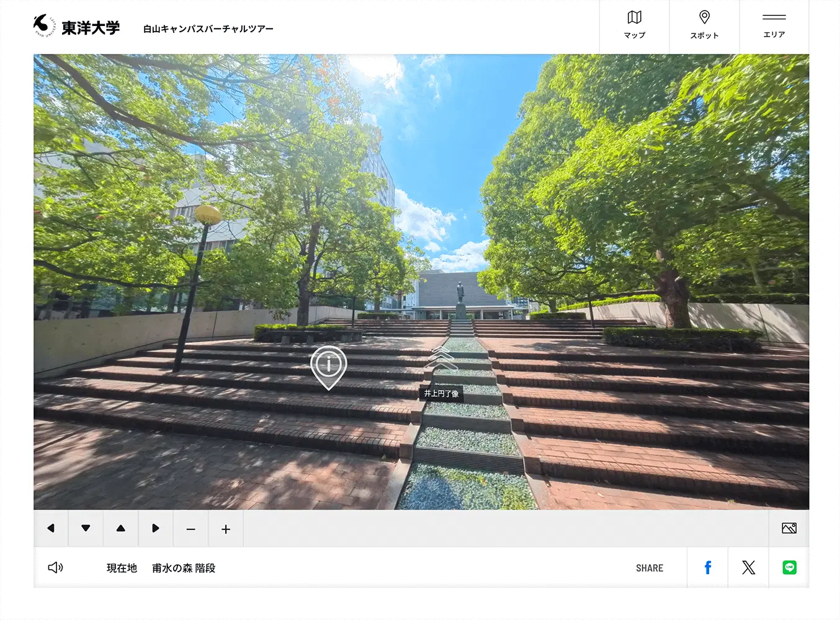Click the Toyo University logo
Screen dimensions: 840x620
tap(76, 27)
